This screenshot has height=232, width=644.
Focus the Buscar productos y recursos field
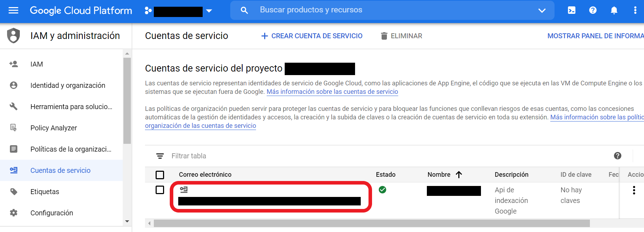(x=392, y=10)
